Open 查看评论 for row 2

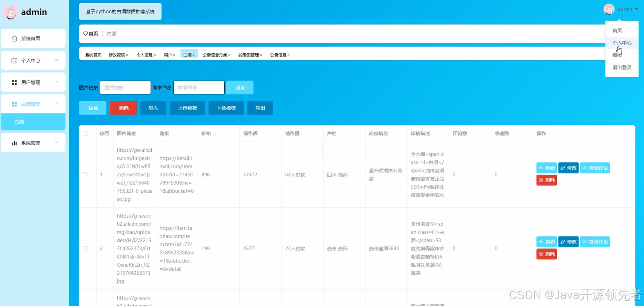click(595, 242)
